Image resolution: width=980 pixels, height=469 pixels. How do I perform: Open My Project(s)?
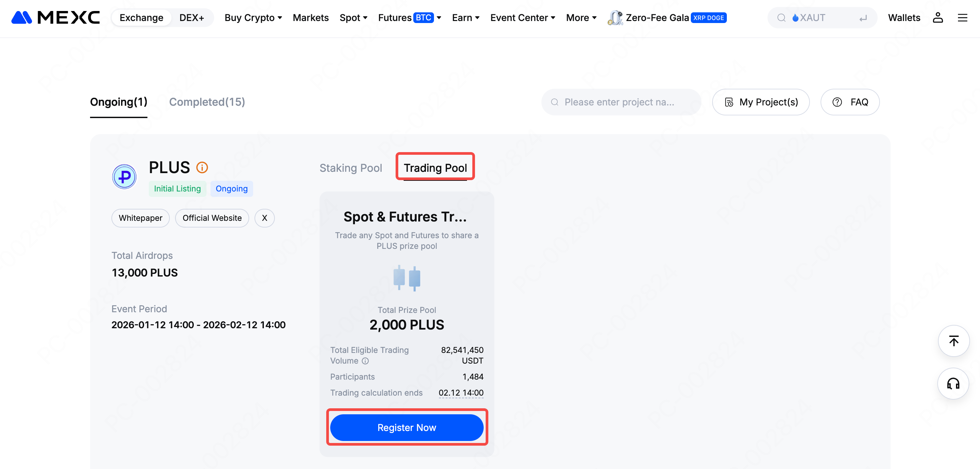click(x=761, y=102)
